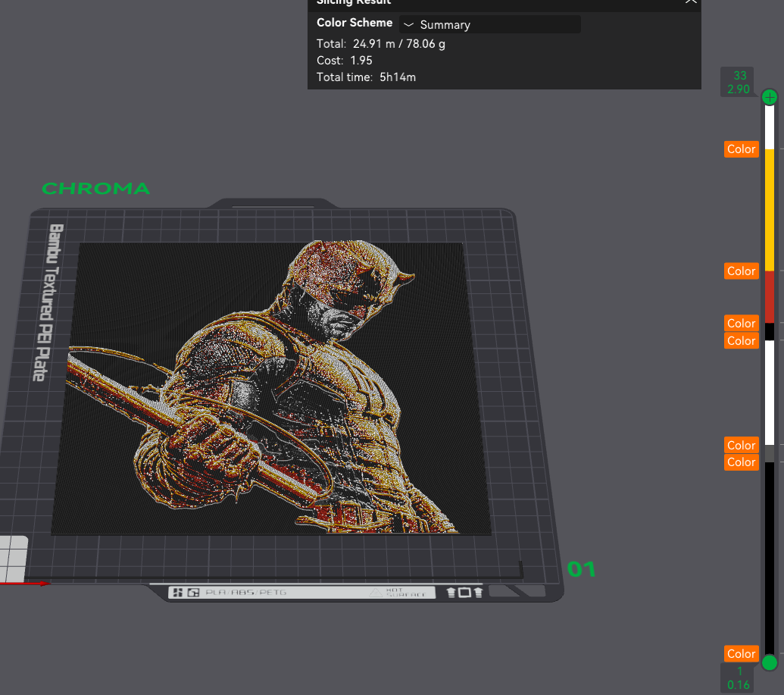Click the top layer value 33 / 2.90
Image resolution: width=784 pixels, height=695 pixels.
tap(739, 82)
